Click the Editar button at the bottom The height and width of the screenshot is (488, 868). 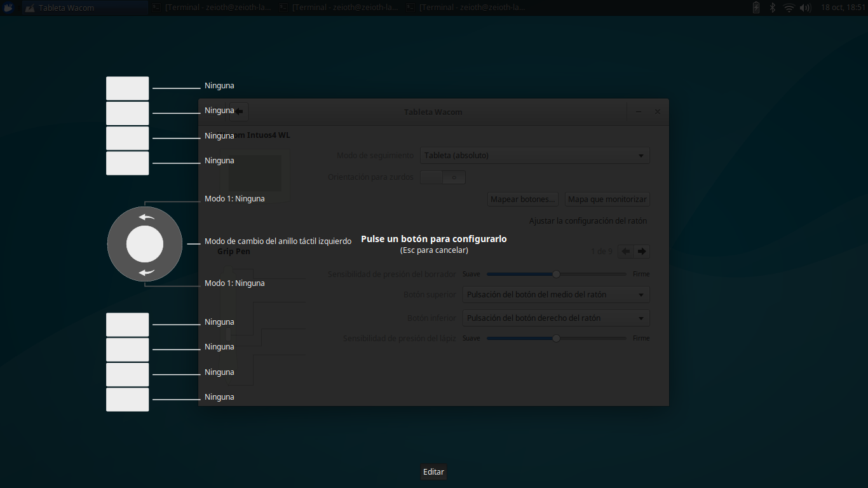click(x=434, y=472)
